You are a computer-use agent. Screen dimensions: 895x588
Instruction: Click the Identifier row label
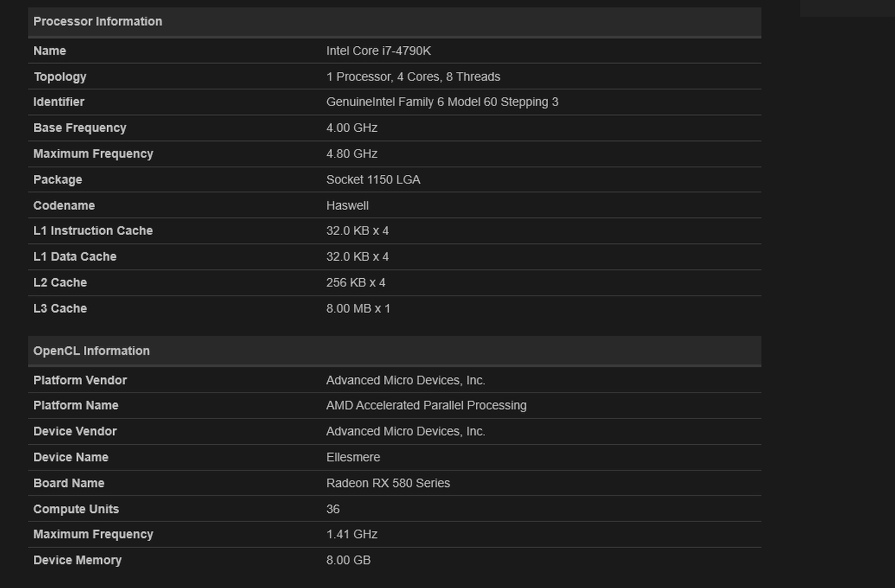pyautogui.click(x=59, y=102)
